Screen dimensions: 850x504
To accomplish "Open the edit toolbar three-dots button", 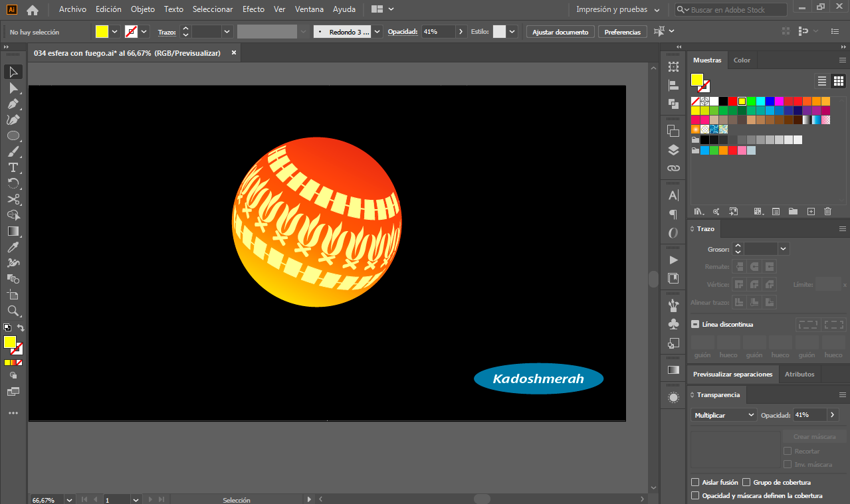I will 13,413.
